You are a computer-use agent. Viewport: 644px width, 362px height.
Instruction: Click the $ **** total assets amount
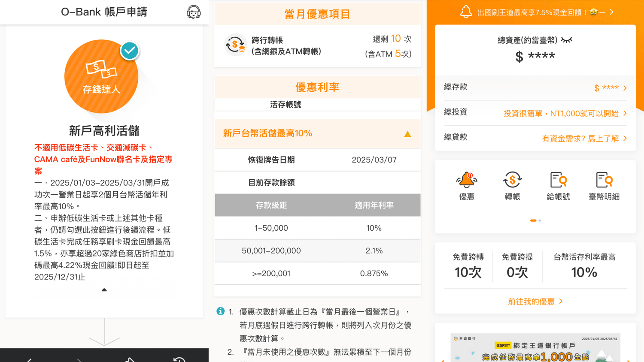tap(535, 56)
